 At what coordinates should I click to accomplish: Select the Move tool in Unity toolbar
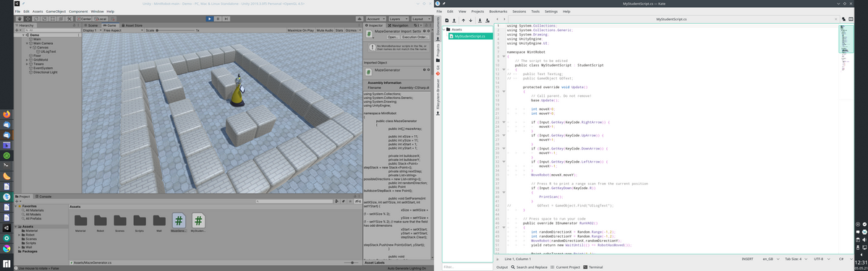(27, 19)
